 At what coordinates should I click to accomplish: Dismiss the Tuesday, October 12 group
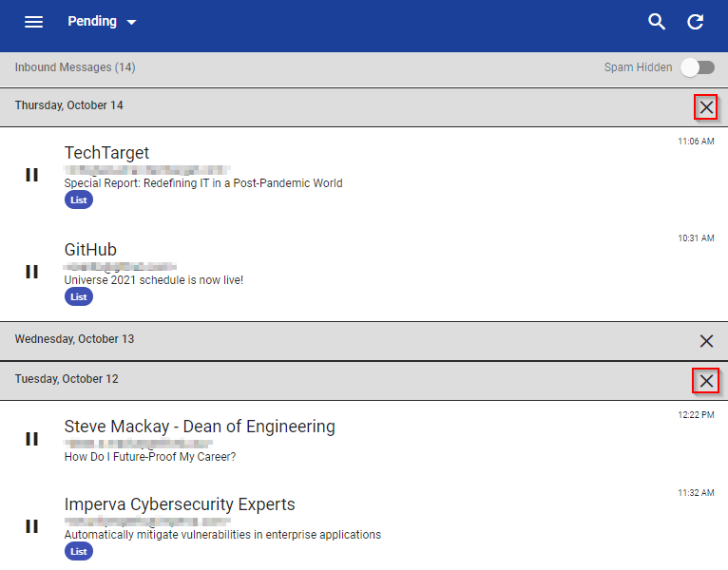click(706, 381)
